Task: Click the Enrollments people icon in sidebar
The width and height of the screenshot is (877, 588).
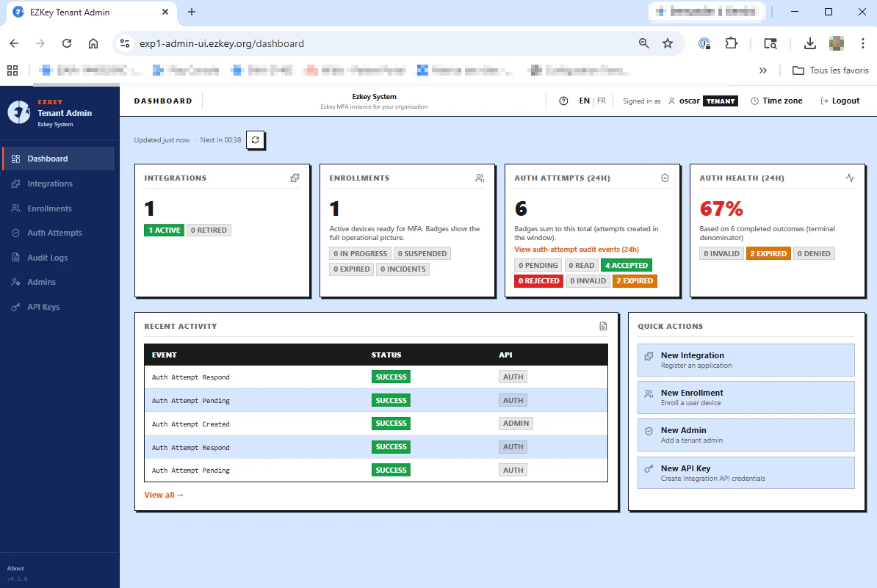Action: click(x=15, y=208)
